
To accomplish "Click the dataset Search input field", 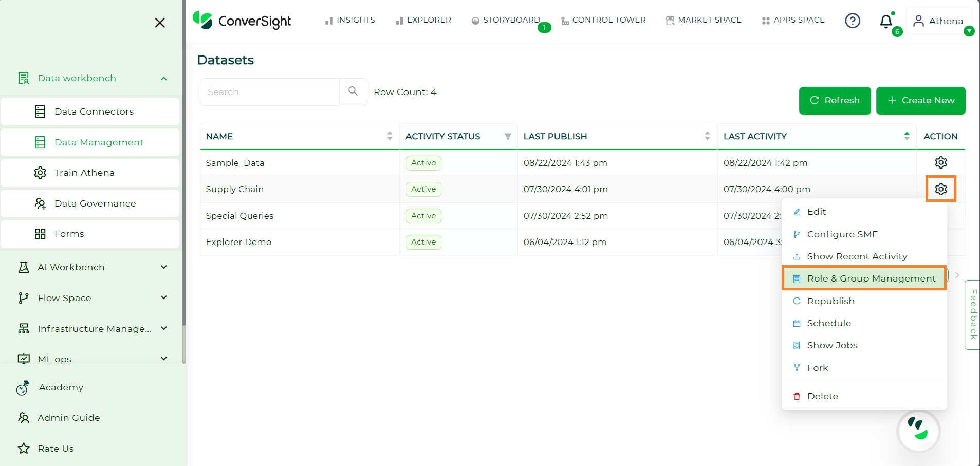I will point(270,92).
